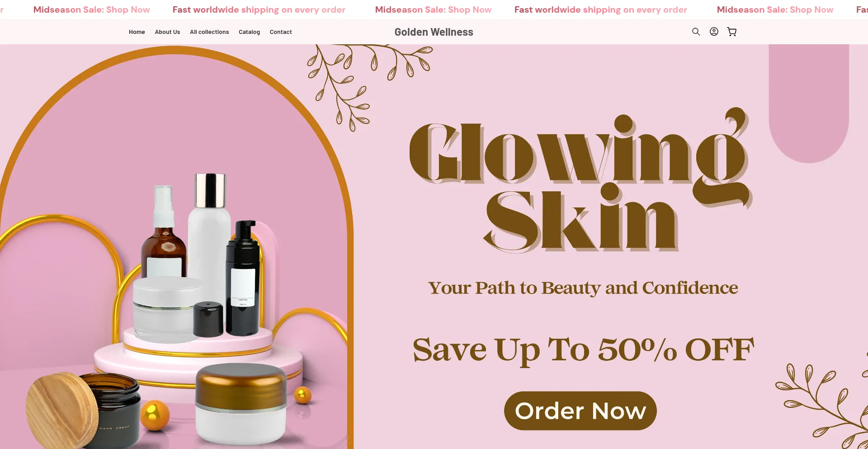Click the gold-lidded cream jar image
Screen dimensions: 868x449
[241, 404]
